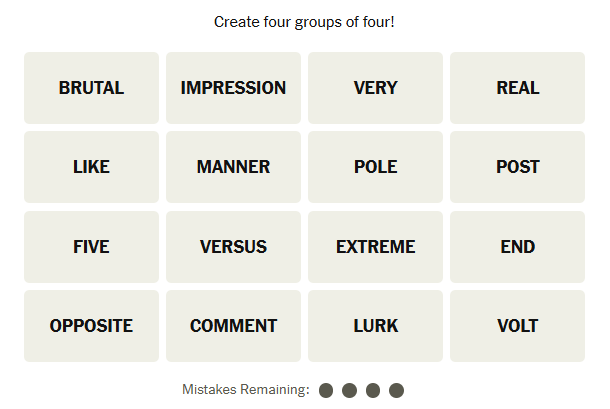Viewport: 610px width, 409px height.
Task: Click the COMMENT tile
Action: coord(233,326)
